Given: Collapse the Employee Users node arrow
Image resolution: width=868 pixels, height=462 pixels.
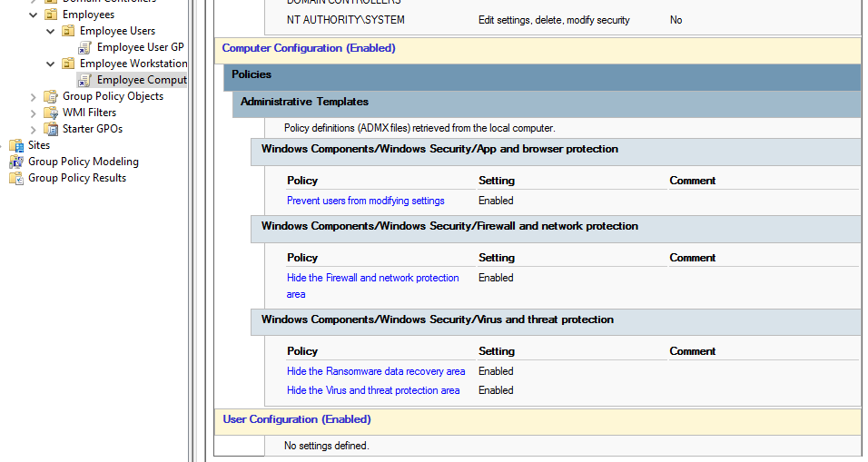Looking at the screenshot, I should click(x=52, y=31).
